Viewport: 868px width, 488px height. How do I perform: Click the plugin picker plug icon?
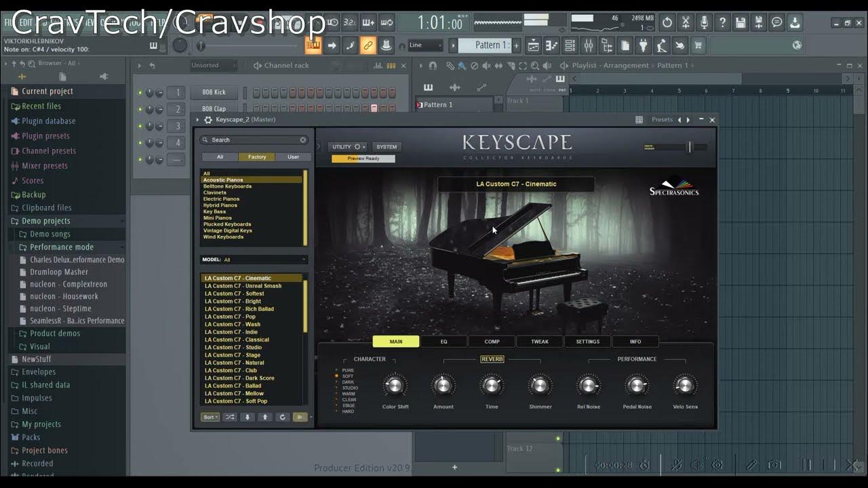click(x=643, y=45)
